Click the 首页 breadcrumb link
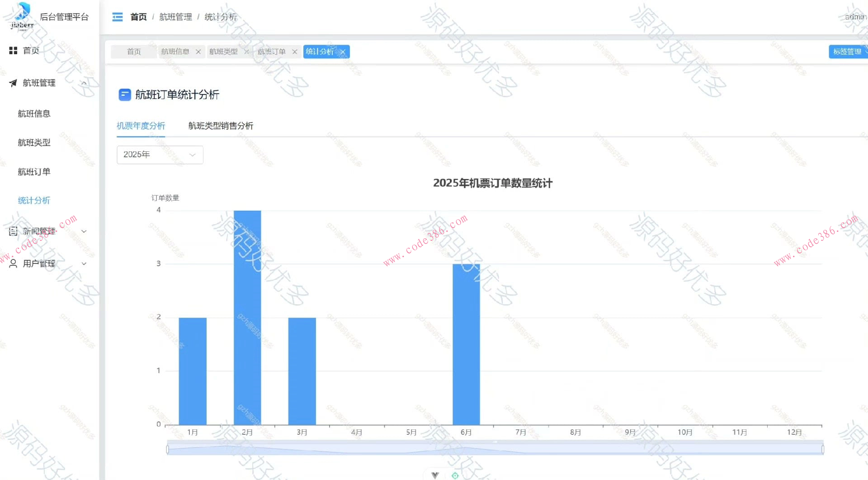Image resolution: width=868 pixels, height=480 pixels. pyautogui.click(x=138, y=17)
